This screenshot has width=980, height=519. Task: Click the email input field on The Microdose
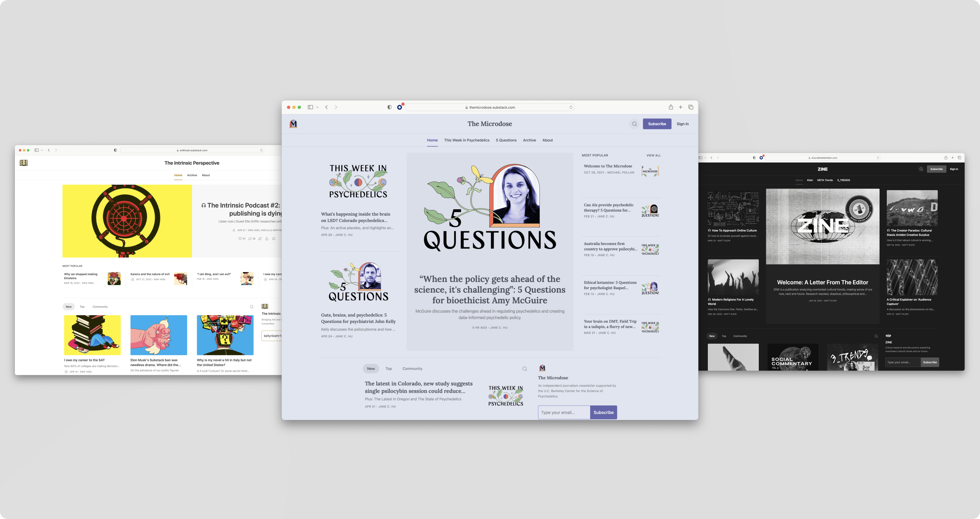[563, 412]
